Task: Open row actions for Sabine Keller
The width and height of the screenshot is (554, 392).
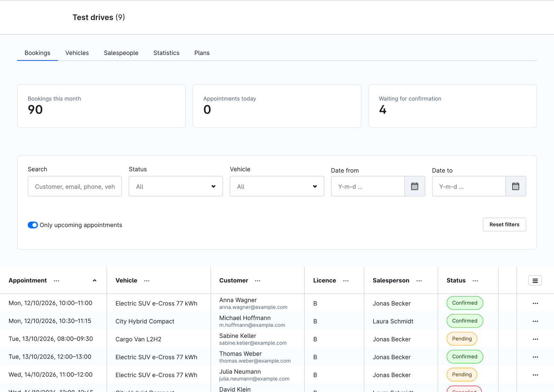Action: tap(535, 339)
